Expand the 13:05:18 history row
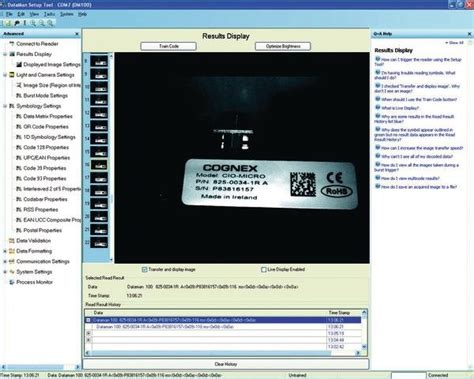 [x=88, y=333]
